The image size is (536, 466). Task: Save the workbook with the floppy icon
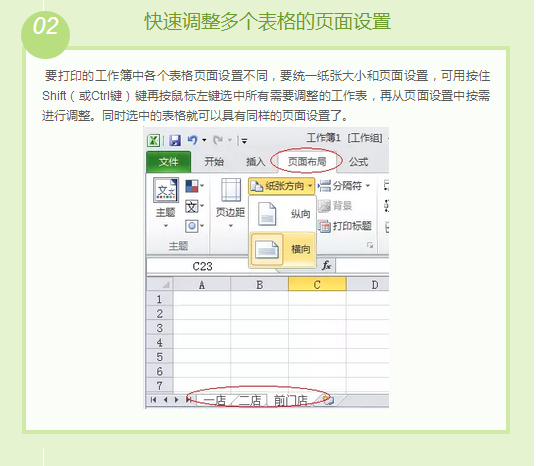(175, 140)
